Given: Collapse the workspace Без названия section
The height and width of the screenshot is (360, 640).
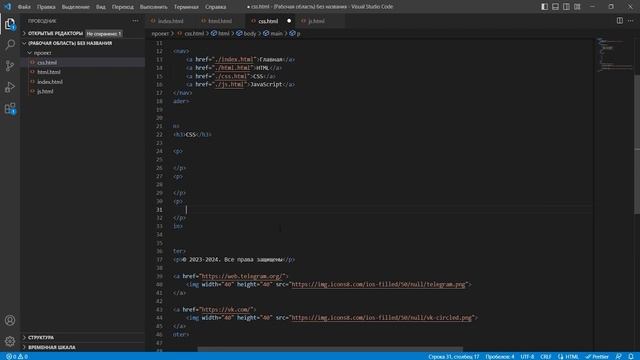Looking at the screenshot, I should (x=83, y=43).
